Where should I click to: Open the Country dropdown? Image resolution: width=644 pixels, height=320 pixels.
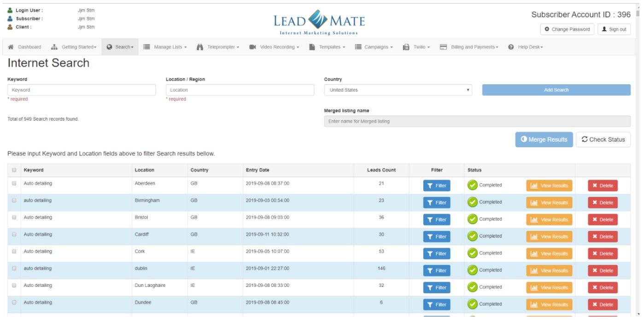point(398,90)
